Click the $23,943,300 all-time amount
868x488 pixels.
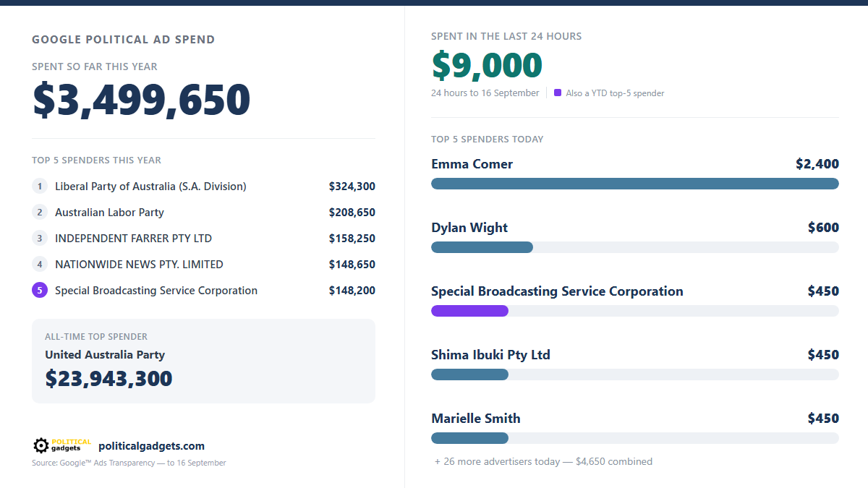(109, 378)
